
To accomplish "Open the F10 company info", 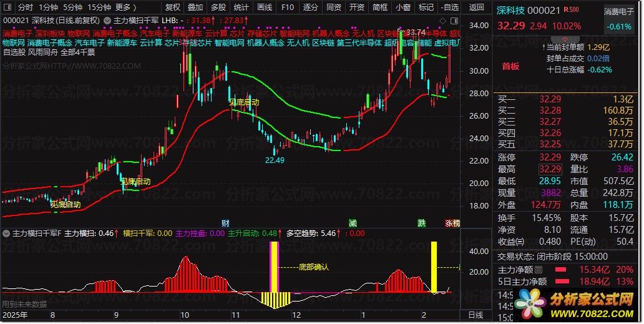I will (288, 7).
